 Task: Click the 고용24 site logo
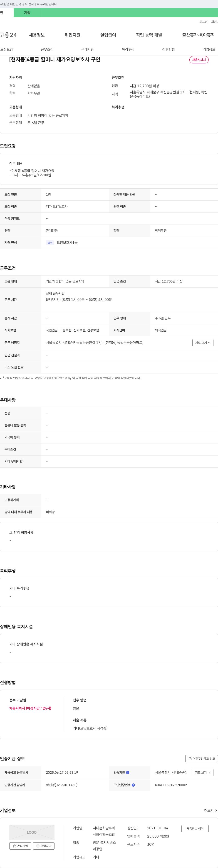[8, 35]
